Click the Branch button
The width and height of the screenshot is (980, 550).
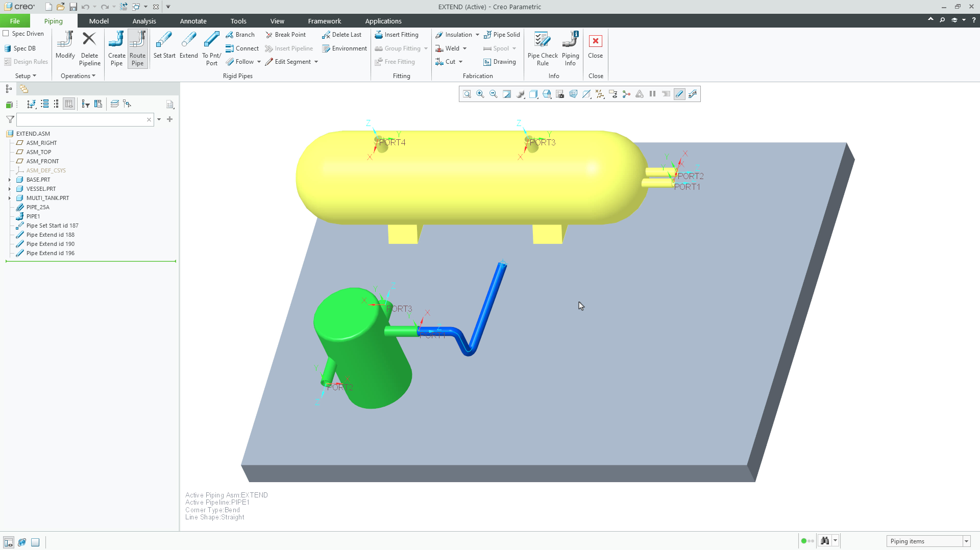(240, 35)
